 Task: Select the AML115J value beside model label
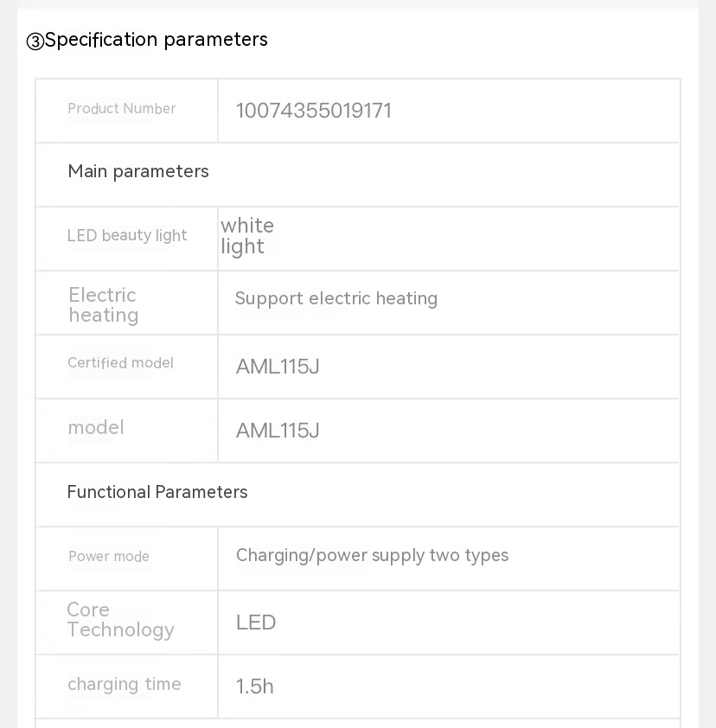pyautogui.click(x=278, y=431)
